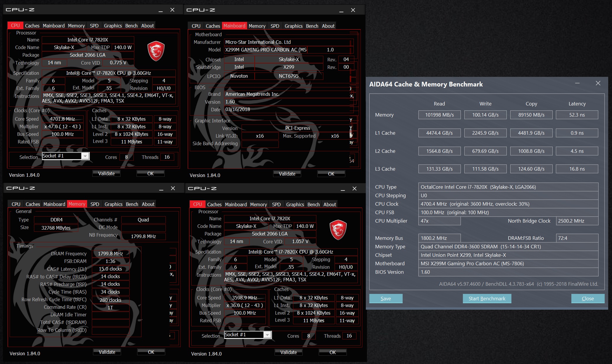612x364 pixels.
Task: Click OK in top-left CPU-Z window
Action: point(150,174)
